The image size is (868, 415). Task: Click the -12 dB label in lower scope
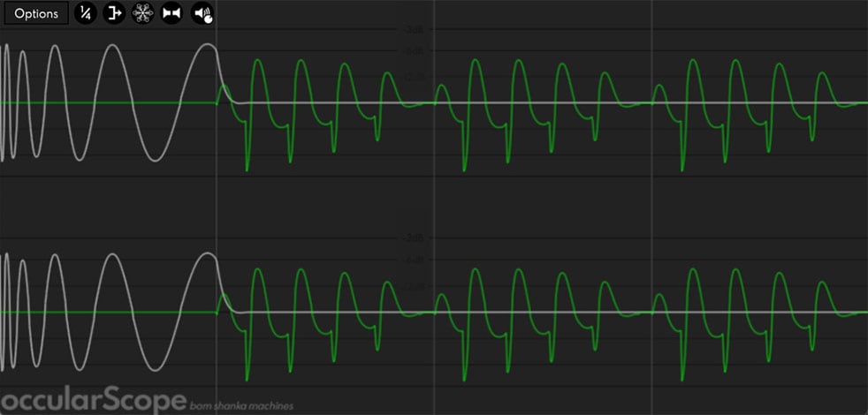[x=414, y=287]
